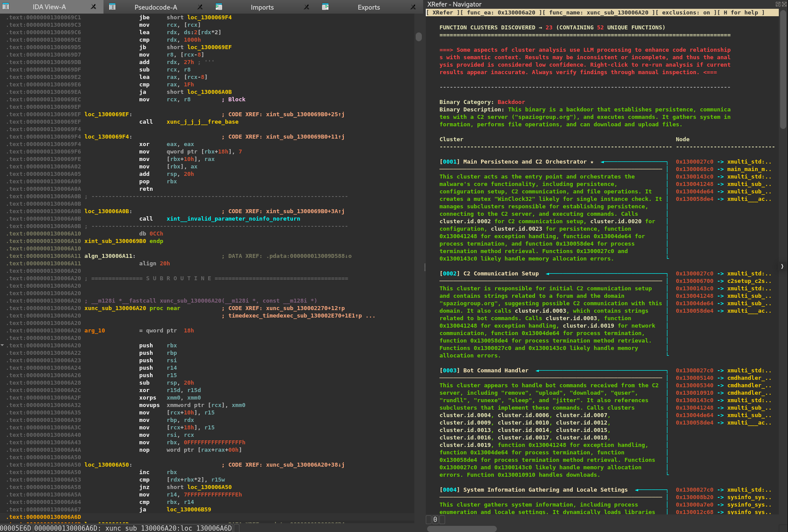Click the 'db 0CCh' data line
The height and width of the screenshot is (532, 788).
tap(151, 234)
